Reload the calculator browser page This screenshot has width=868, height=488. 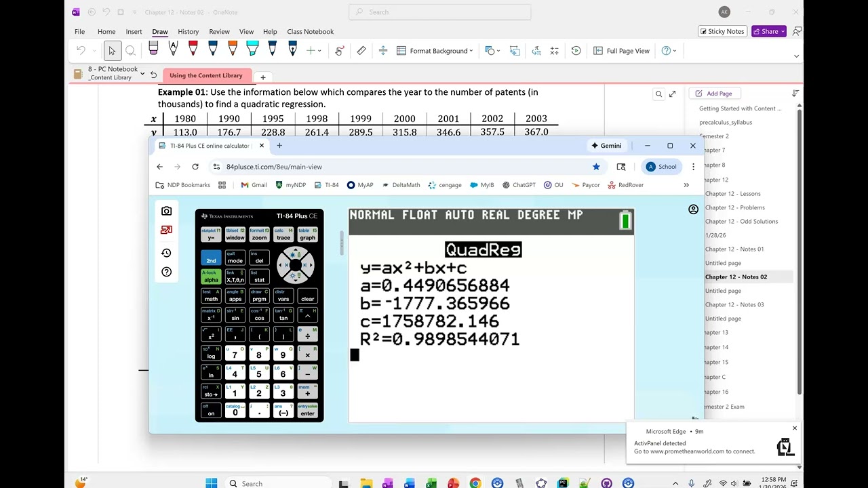tap(195, 167)
